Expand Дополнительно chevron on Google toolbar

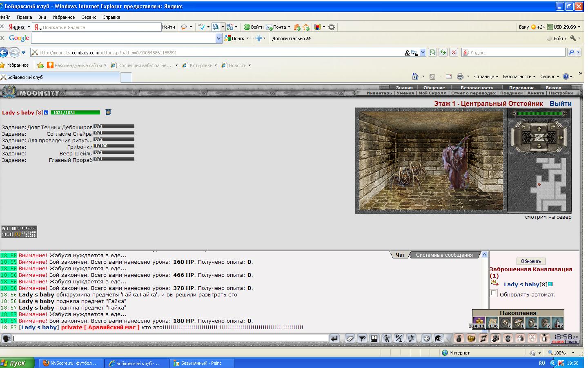pyautogui.click(x=308, y=38)
